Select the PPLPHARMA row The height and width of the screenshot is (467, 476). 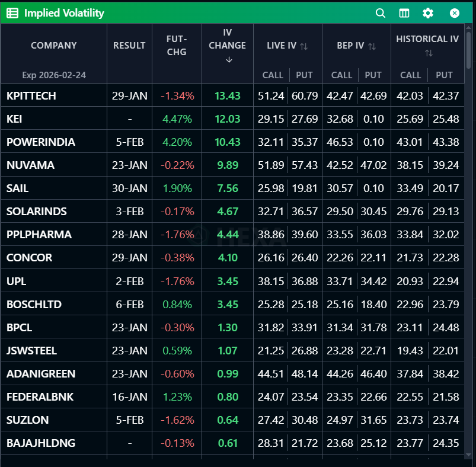pos(232,234)
